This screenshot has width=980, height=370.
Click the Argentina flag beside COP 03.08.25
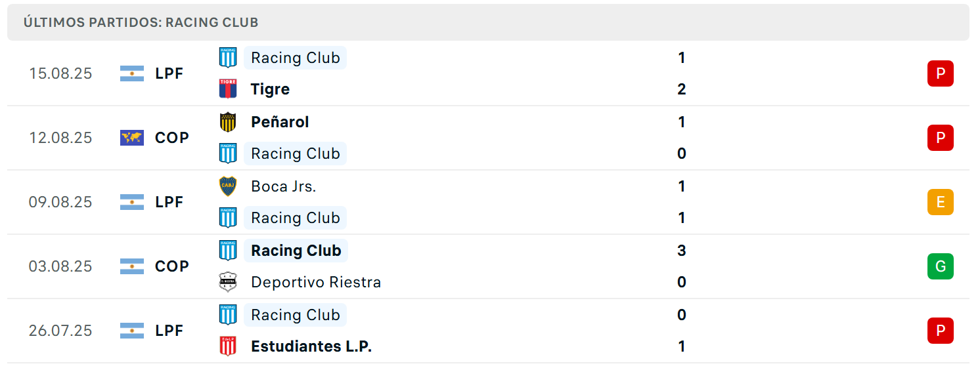132,266
